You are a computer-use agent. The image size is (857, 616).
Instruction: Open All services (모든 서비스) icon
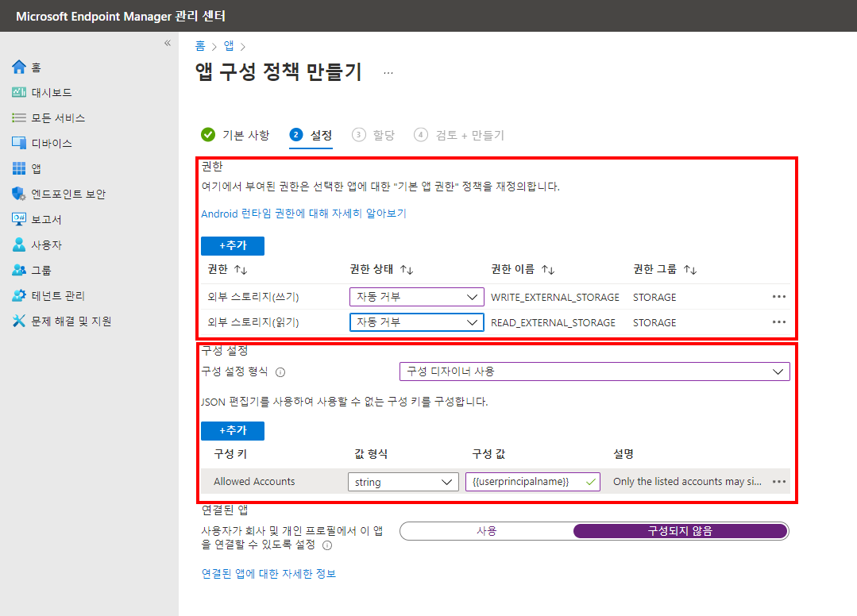[x=19, y=117]
